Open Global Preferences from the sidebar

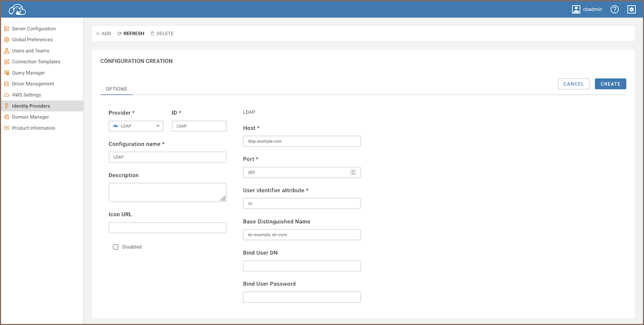(x=32, y=40)
